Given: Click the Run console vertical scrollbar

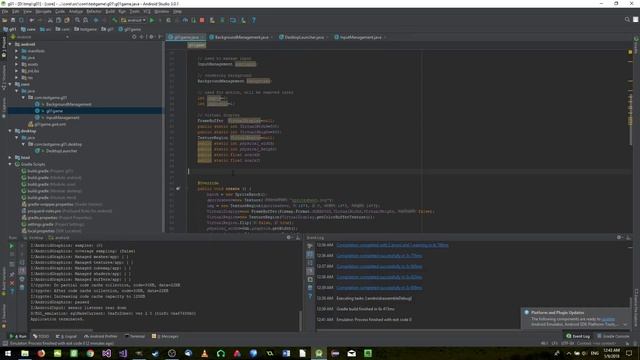Looking at the screenshot, I should coord(300,320).
